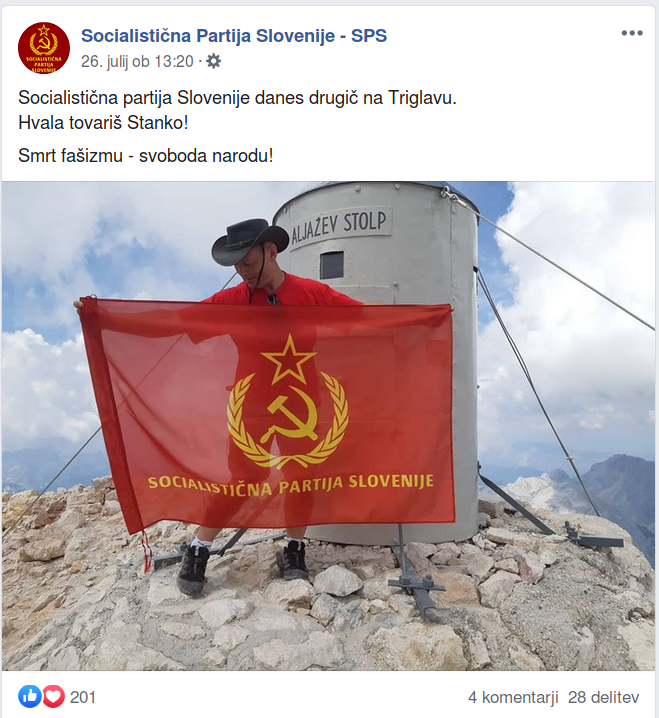This screenshot has width=659, height=718.
Task: Click the hiking boots in the photo
Action: (x=243, y=567)
